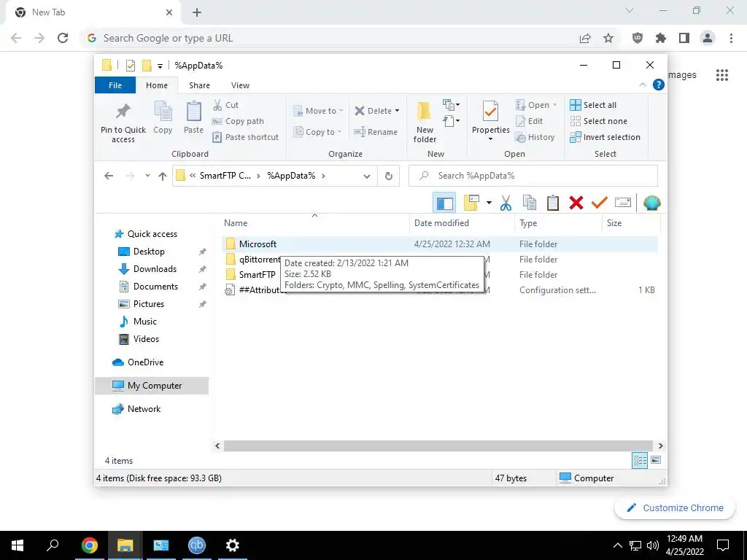747x560 pixels.
Task: Click Customize Chrome button
Action: [675, 507]
